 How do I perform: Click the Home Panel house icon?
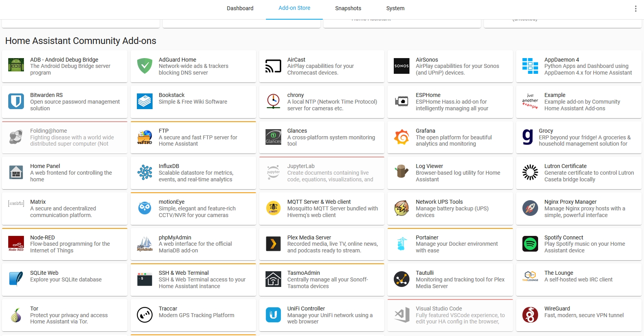pos(16,172)
